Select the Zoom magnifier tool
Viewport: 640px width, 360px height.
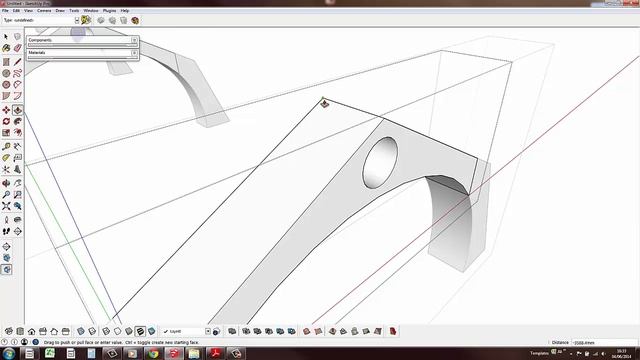(6, 195)
